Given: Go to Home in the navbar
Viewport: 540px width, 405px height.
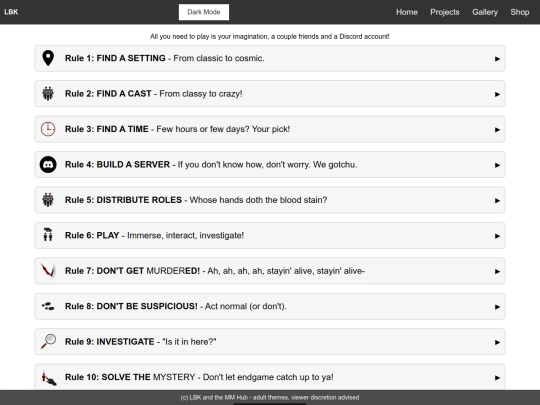Looking at the screenshot, I should click(407, 12).
